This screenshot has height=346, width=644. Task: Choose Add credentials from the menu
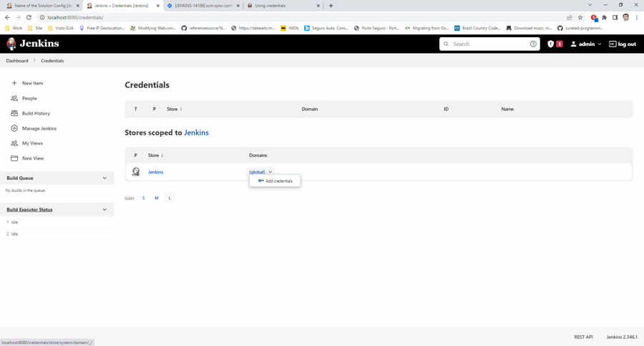(275, 181)
